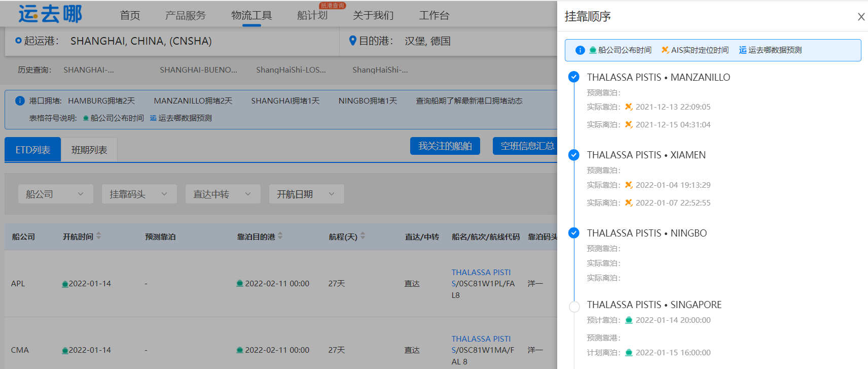Close the 挂靠顺序 panel
The image size is (868, 369).
click(x=861, y=17)
